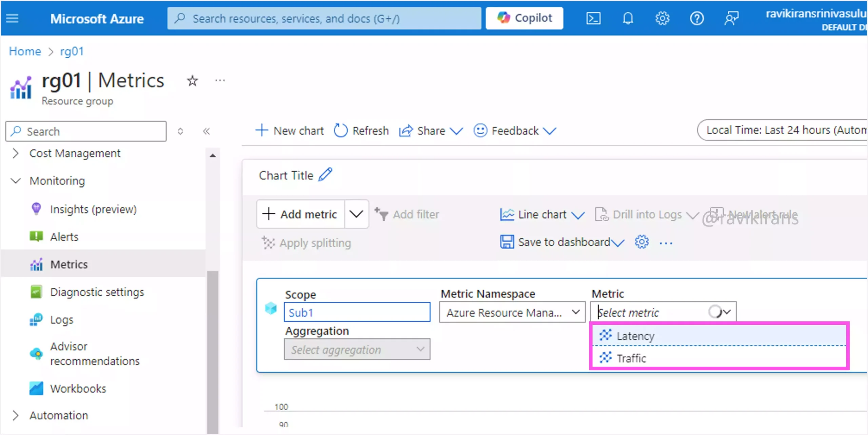This screenshot has width=868, height=435.
Task: Open the more options ellipsis beside title
Action: click(220, 80)
